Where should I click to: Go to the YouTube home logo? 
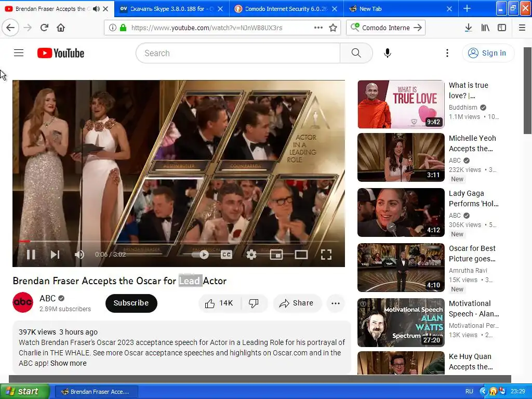click(61, 53)
